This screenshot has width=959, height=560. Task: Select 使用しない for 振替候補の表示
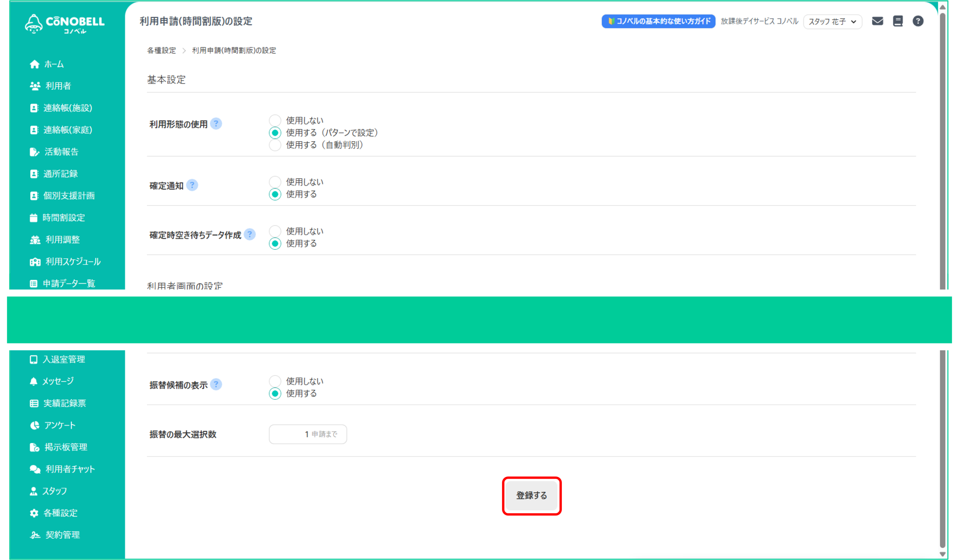[x=275, y=381]
